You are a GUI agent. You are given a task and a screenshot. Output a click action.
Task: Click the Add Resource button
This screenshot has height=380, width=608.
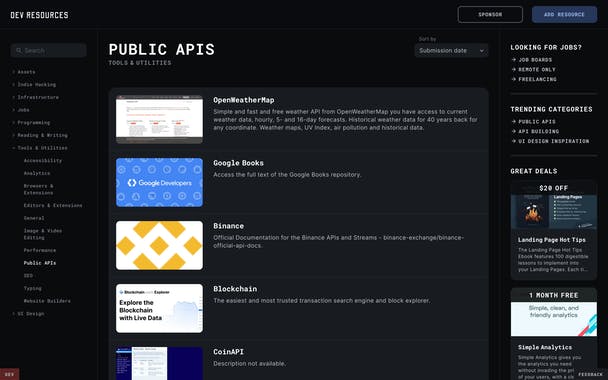[x=564, y=14]
